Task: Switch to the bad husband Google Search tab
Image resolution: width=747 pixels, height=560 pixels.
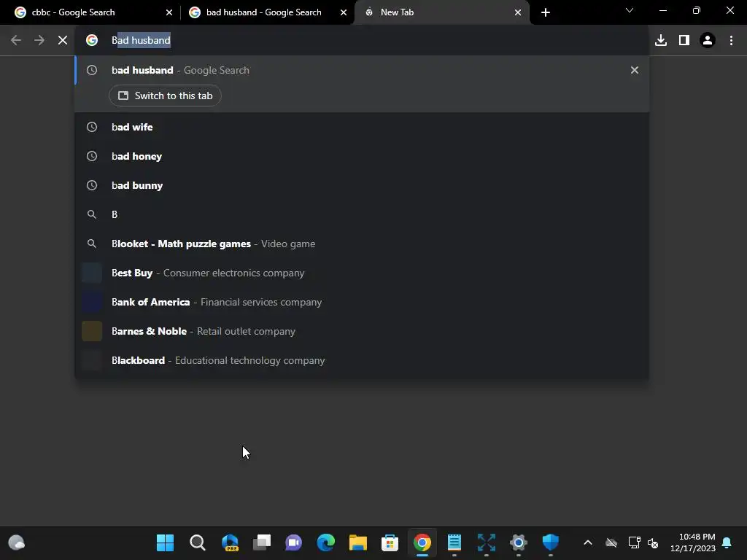Action: click(268, 12)
